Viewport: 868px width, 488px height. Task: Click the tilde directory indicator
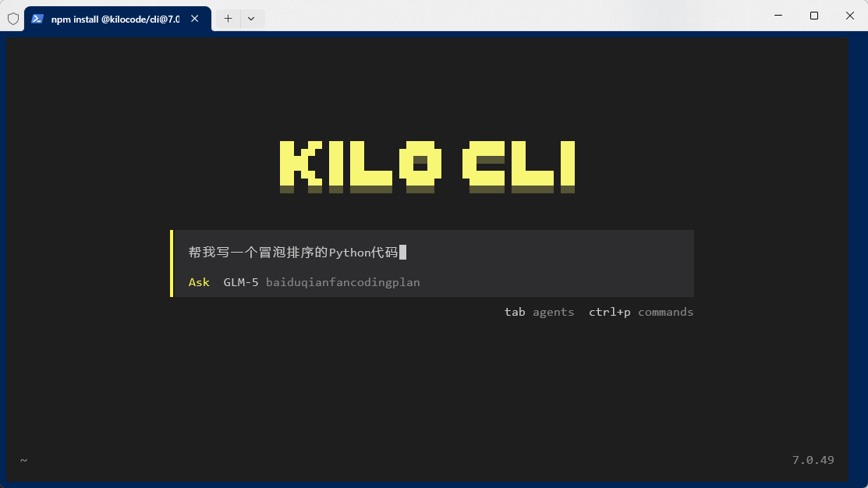[x=23, y=460]
